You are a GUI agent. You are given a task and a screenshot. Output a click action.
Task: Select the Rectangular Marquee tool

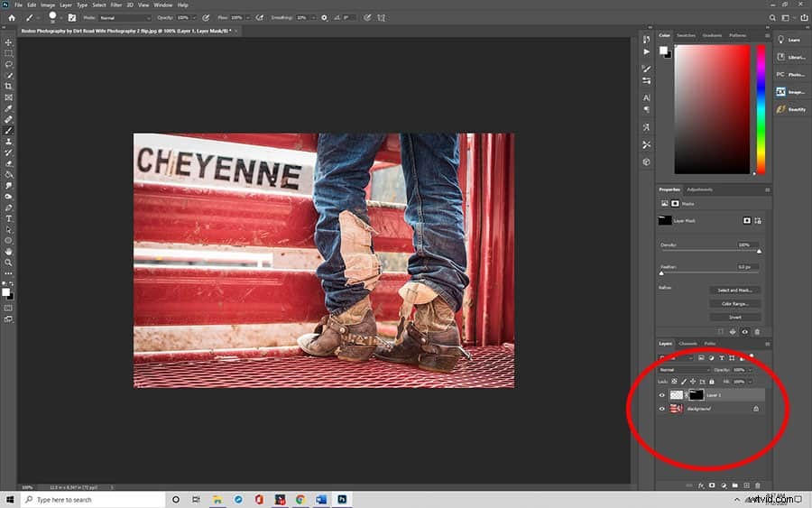[x=8, y=53]
